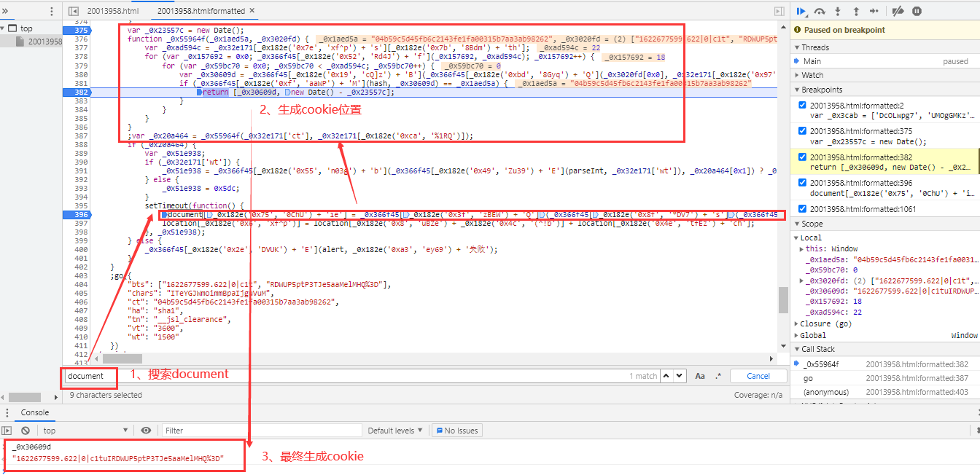Uncheck breakpoint at formatted:396

tap(803, 184)
